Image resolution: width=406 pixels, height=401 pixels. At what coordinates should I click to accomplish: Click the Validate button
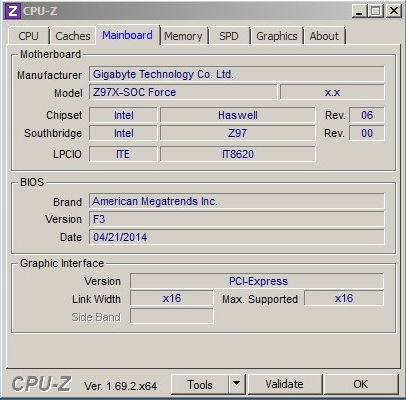coord(285,384)
